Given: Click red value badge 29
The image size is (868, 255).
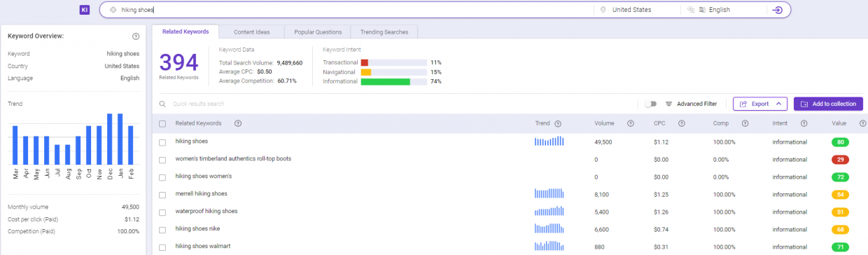Looking at the screenshot, I should [x=840, y=159].
